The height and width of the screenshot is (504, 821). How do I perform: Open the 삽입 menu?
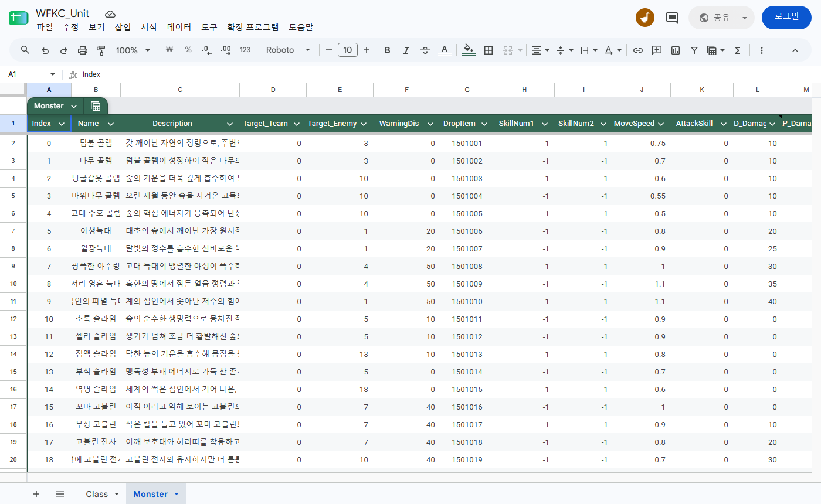tap(123, 27)
